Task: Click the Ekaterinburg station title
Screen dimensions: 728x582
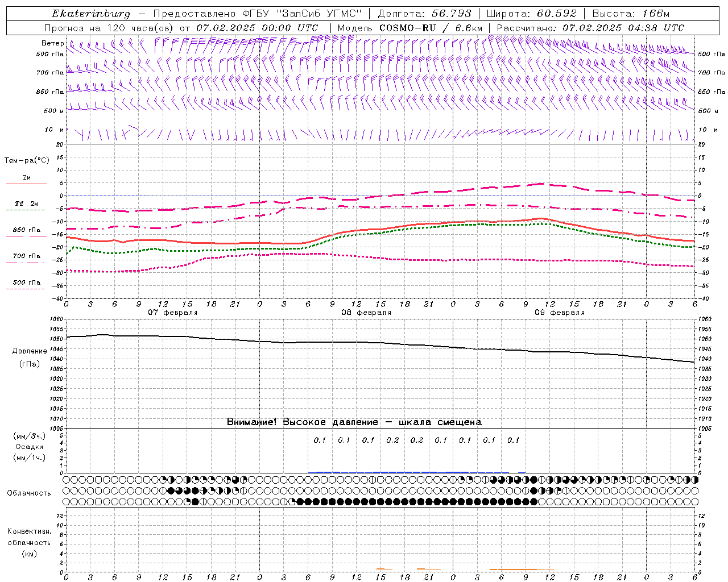Action: [91, 14]
